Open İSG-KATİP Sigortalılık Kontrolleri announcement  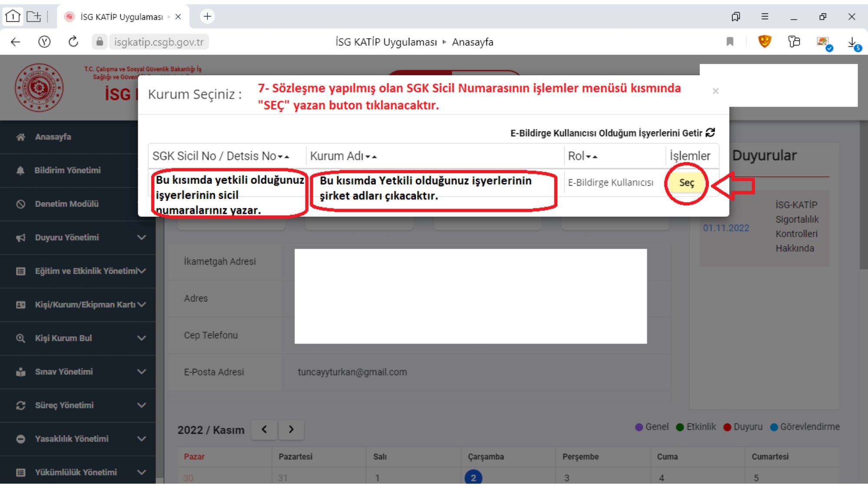[796, 226]
